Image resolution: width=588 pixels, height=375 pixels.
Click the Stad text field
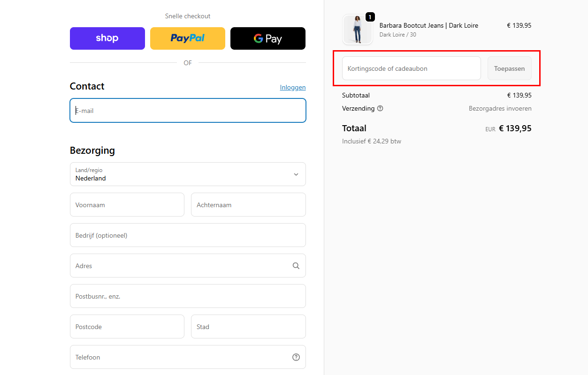click(248, 327)
